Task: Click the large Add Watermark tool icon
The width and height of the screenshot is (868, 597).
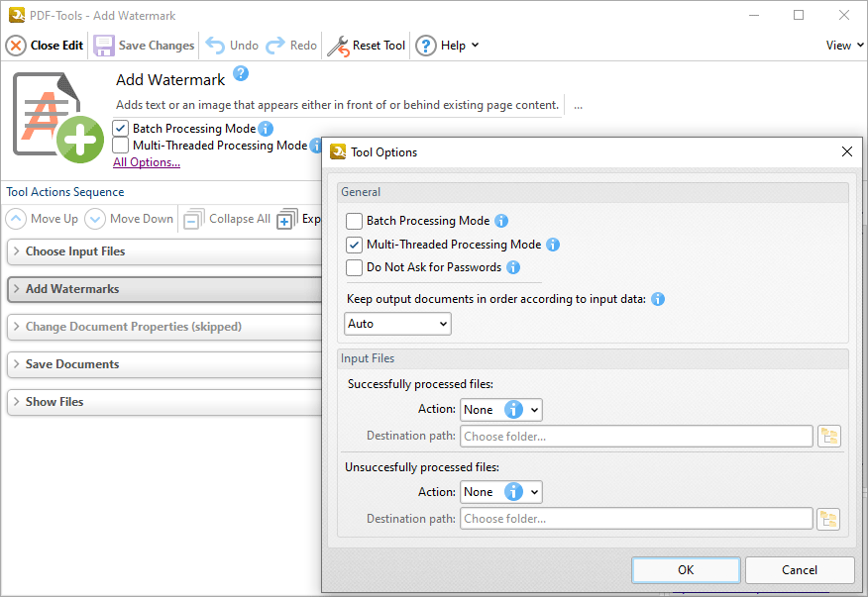Action: 58,117
